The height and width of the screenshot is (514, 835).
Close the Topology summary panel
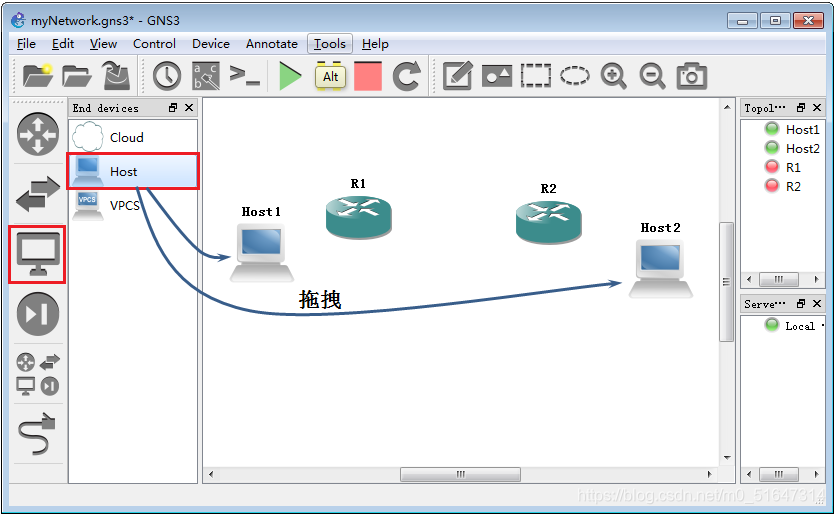click(817, 108)
